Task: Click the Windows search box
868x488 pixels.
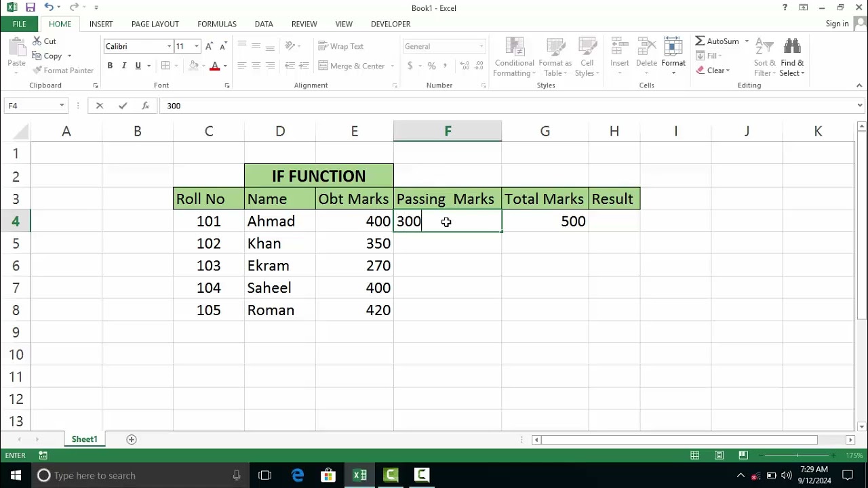Action: pos(139,475)
